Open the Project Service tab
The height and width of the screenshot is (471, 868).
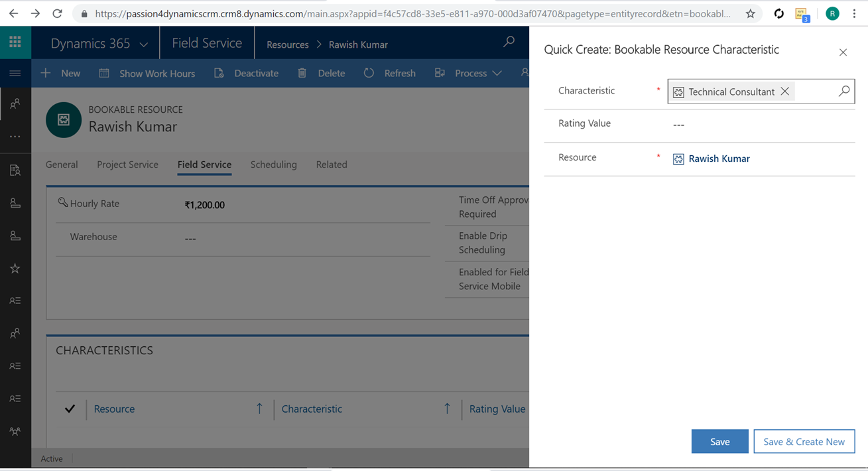coord(127,165)
